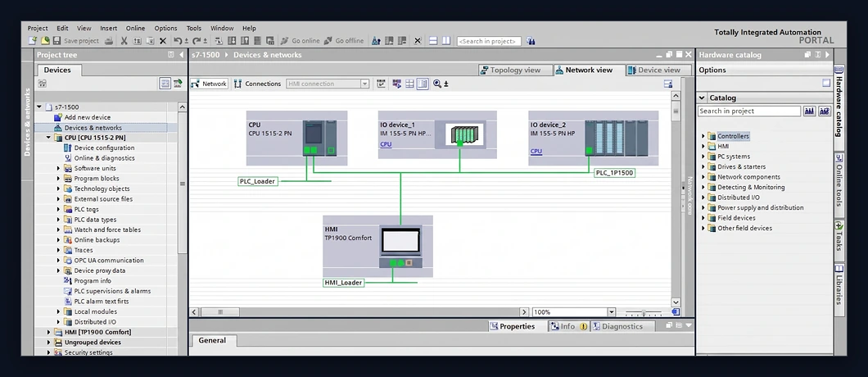Expand the Controllers catalog folder
Viewport: 868px width, 377px height.
(x=703, y=136)
